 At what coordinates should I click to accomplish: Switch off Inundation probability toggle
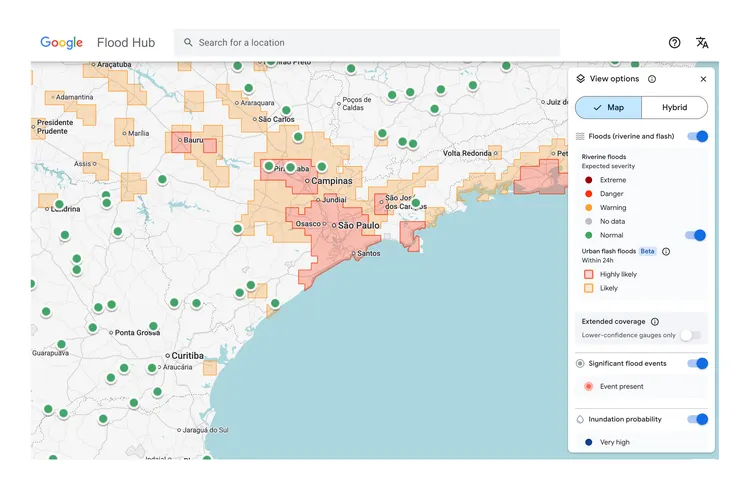(697, 420)
